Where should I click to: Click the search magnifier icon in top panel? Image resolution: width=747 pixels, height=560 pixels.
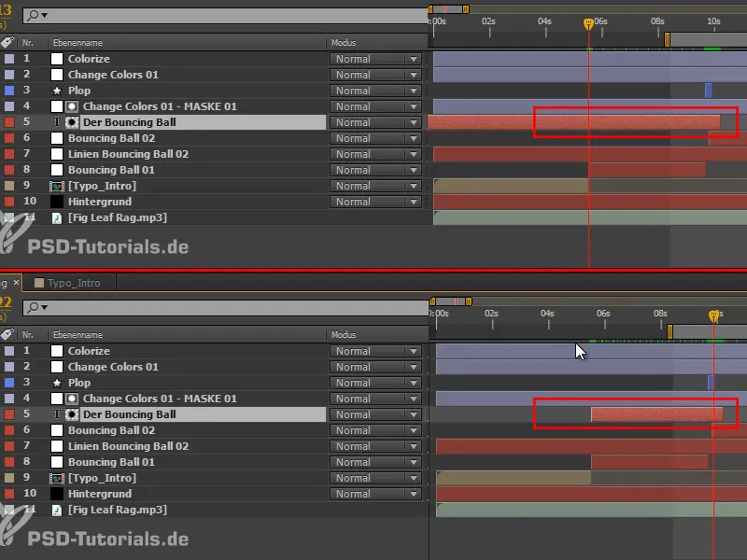33,15
